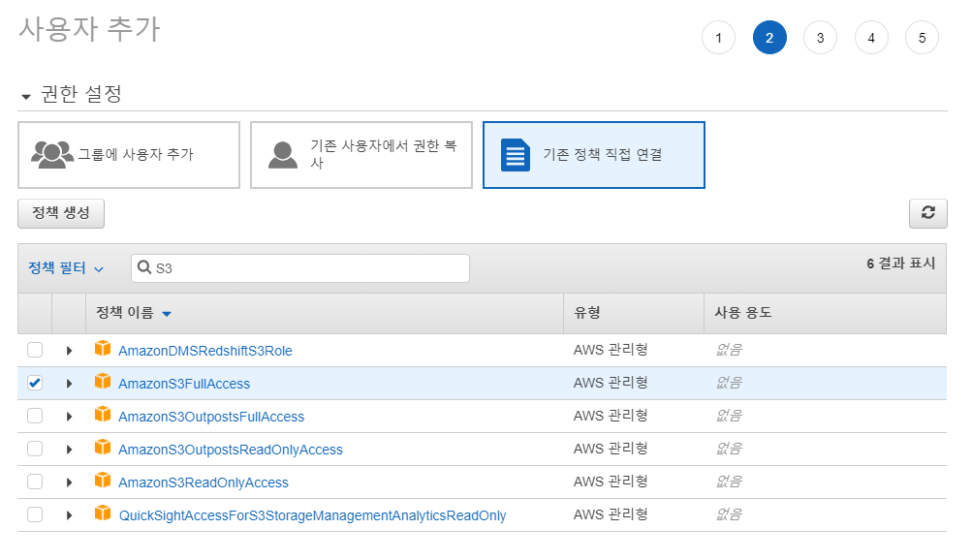Select current wizard step 2

pyautogui.click(x=769, y=38)
